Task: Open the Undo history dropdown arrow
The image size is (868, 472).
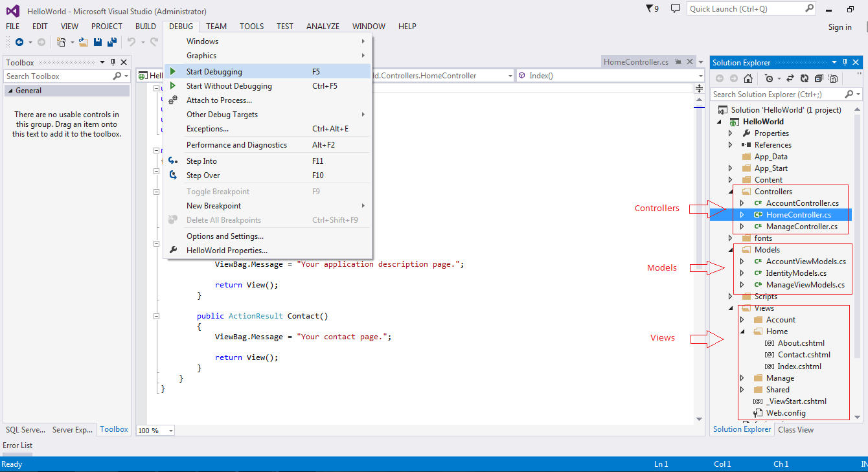Action: tap(142, 42)
